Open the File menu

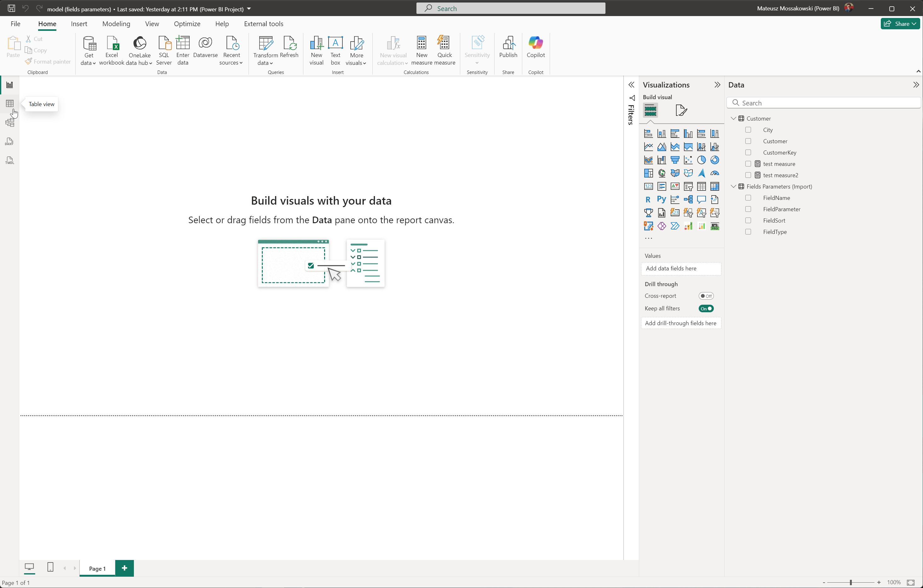coord(15,24)
